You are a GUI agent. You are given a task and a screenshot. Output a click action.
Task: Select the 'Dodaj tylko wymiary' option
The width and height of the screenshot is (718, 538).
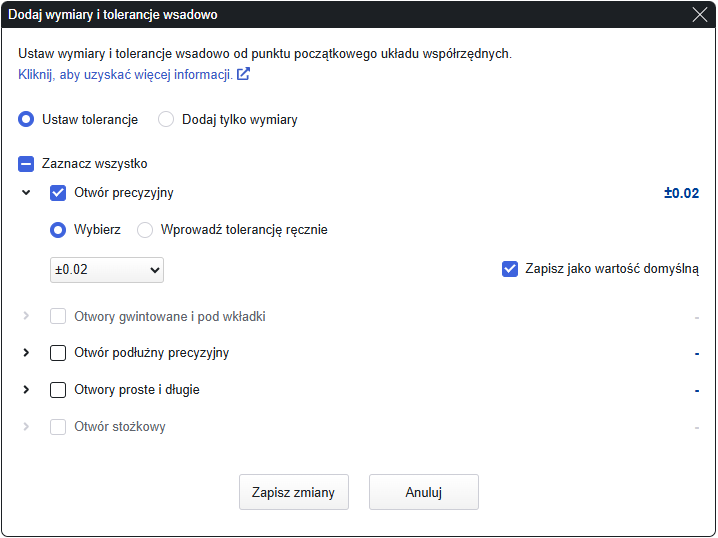pyautogui.click(x=166, y=119)
